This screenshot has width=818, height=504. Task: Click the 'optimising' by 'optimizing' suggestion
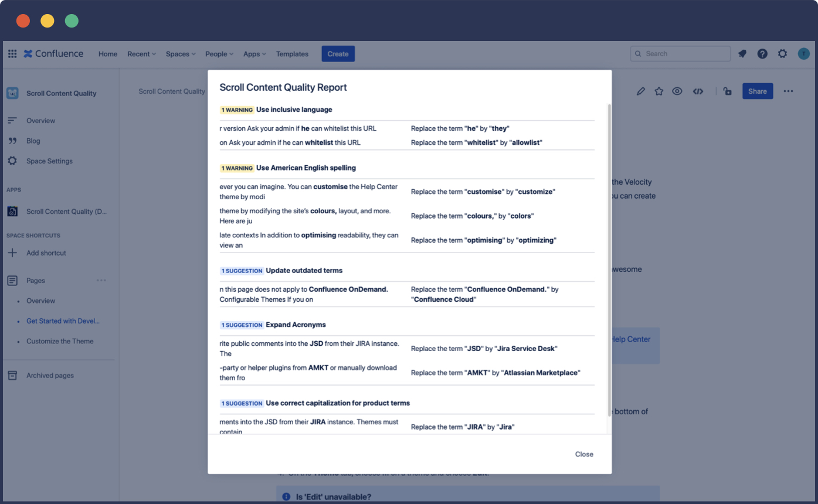(484, 240)
